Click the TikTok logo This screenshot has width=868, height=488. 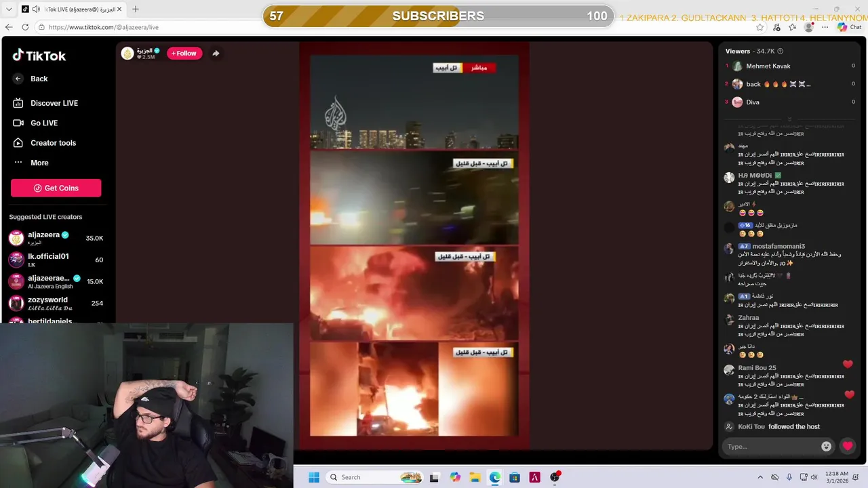(x=39, y=56)
